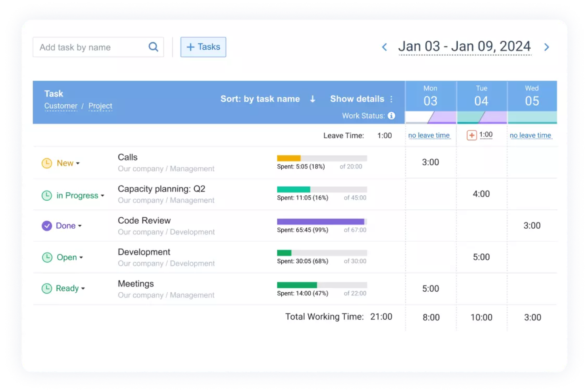Image resolution: width=588 pixels, height=392 pixels.
Task: Click the Tasks button to add a task
Action: 203,47
